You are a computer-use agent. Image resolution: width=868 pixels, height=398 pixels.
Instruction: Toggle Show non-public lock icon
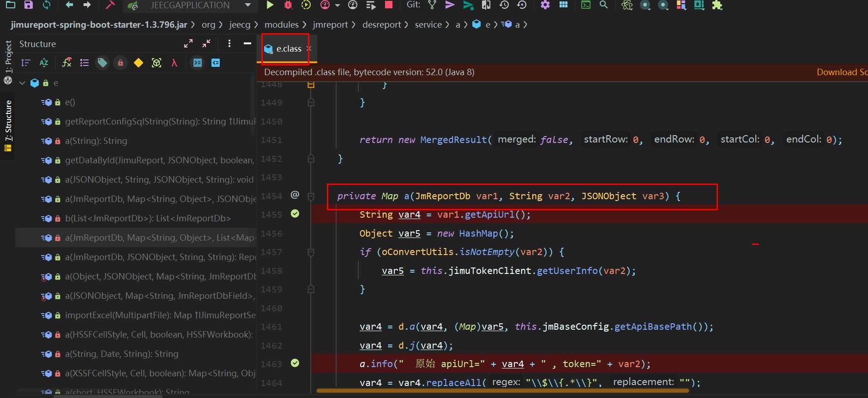point(121,63)
